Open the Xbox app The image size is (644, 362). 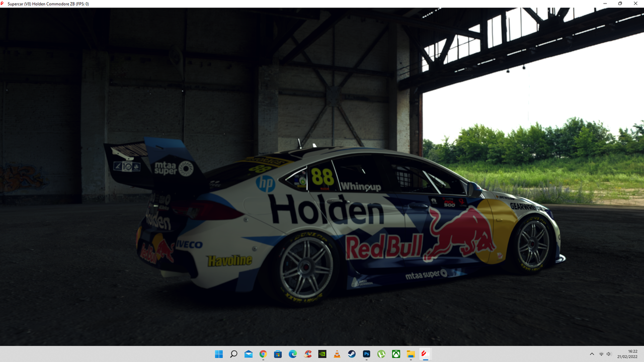(395, 354)
